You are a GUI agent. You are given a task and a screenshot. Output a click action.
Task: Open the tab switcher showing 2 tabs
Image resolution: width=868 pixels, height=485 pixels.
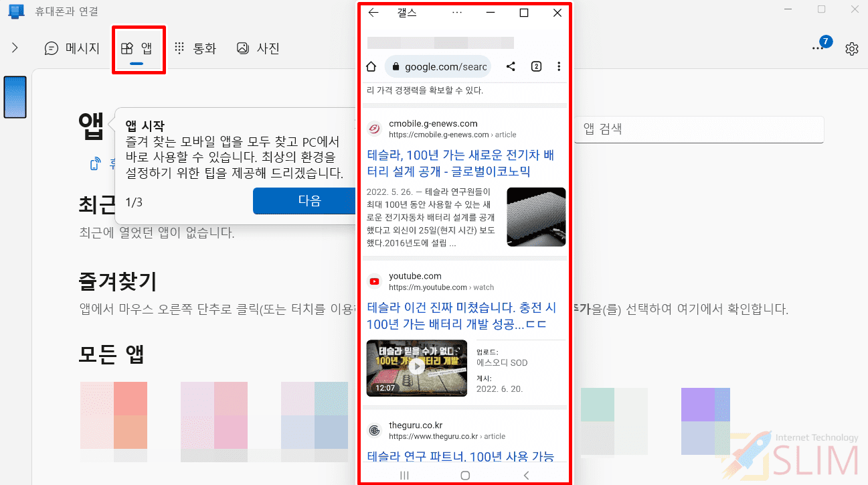click(x=536, y=66)
